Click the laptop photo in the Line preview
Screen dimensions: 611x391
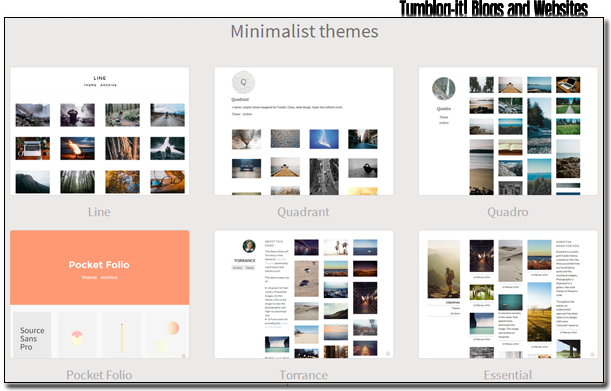pos(33,148)
